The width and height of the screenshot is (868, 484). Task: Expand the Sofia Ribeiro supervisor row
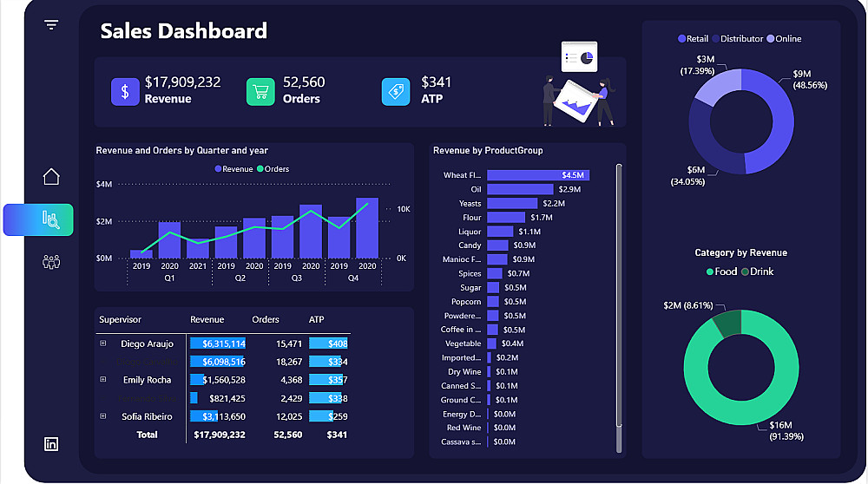[x=103, y=416]
